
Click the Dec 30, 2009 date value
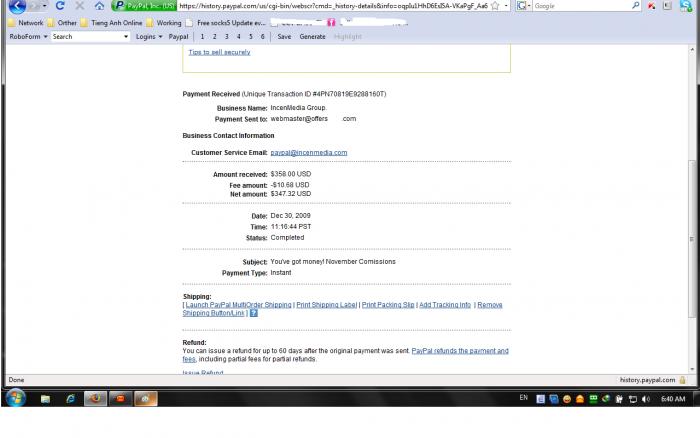290,216
